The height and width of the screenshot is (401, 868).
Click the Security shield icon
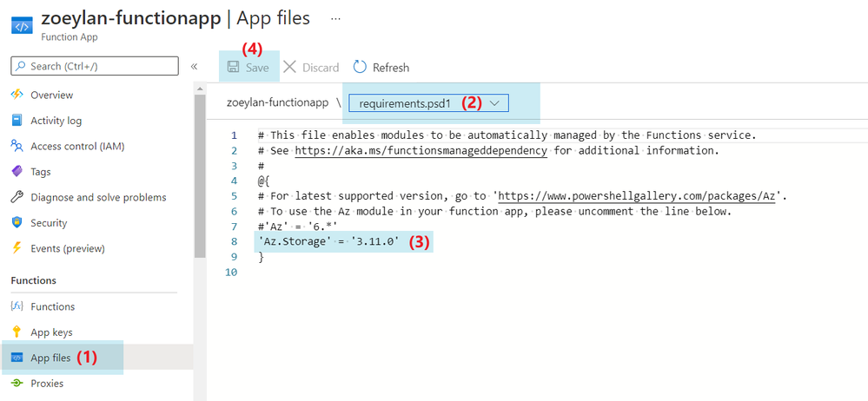point(17,223)
